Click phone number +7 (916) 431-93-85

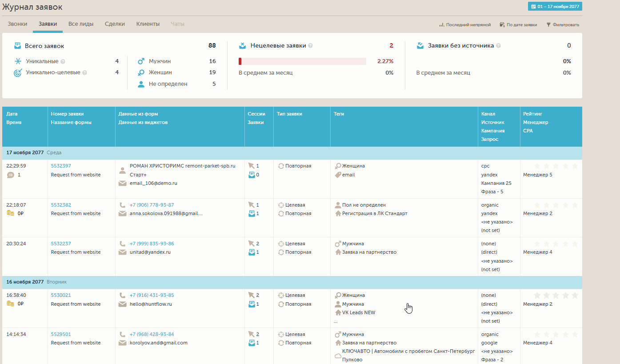click(152, 295)
